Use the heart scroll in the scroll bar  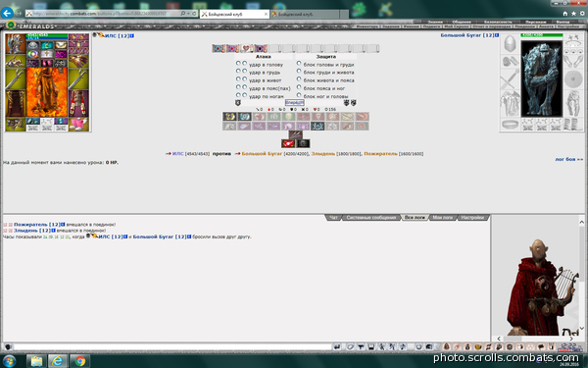(x=246, y=48)
